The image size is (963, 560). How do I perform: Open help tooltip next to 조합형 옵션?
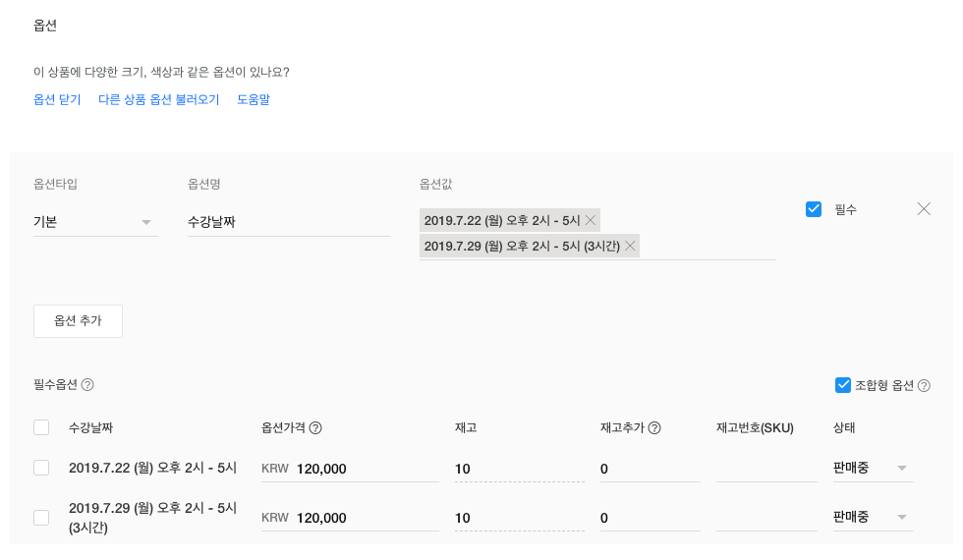point(924,385)
